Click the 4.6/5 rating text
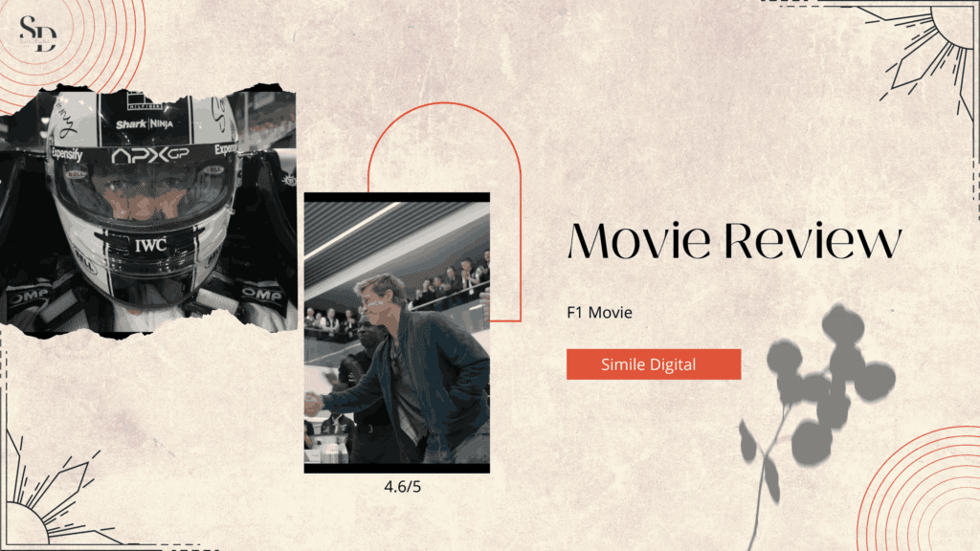Image resolution: width=980 pixels, height=551 pixels. (403, 487)
